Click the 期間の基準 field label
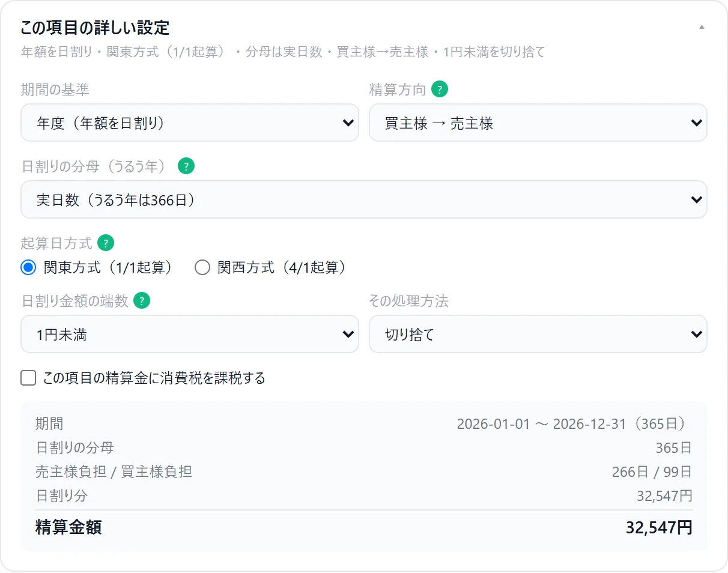Screen dimensions: 728x573 [x=55, y=90]
